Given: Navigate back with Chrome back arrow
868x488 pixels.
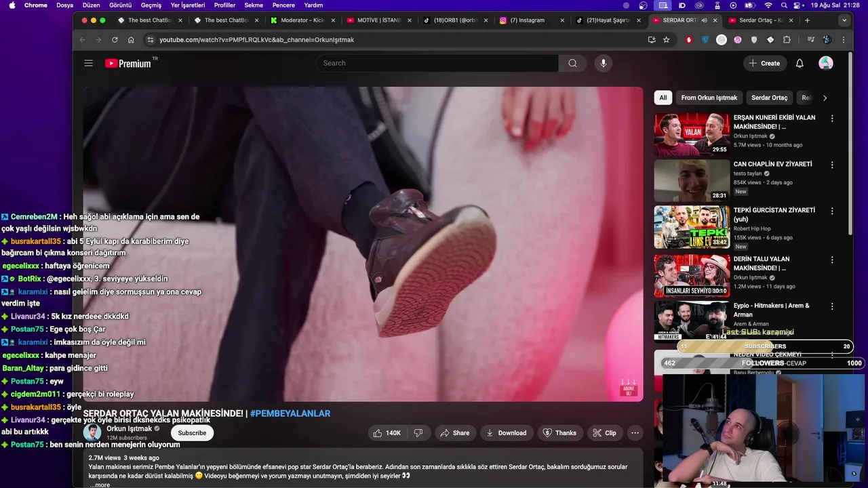Looking at the screenshot, I should pos(83,40).
